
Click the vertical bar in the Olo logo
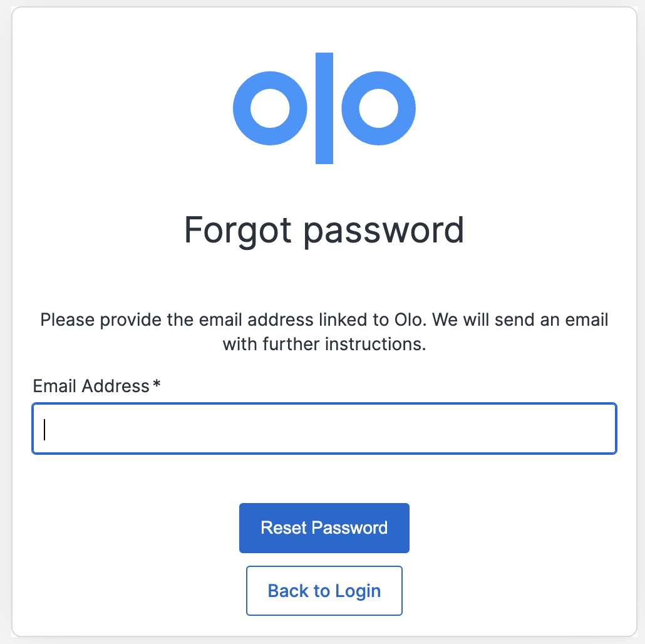(x=324, y=108)
